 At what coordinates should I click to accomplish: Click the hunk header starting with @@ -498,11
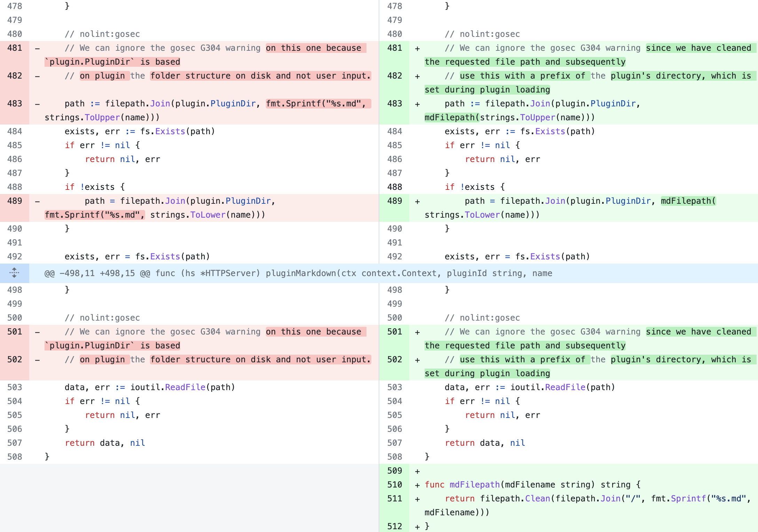pos(298,273)
